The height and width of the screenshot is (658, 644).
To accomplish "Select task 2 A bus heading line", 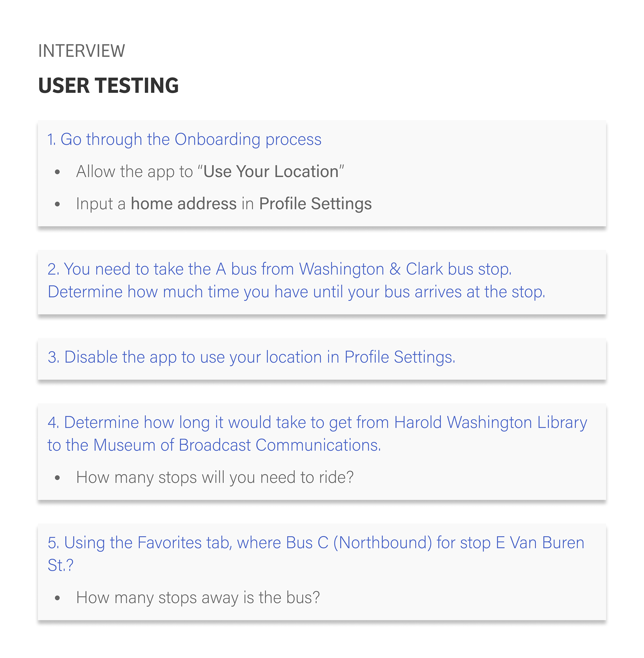I will tap(279, 269).
